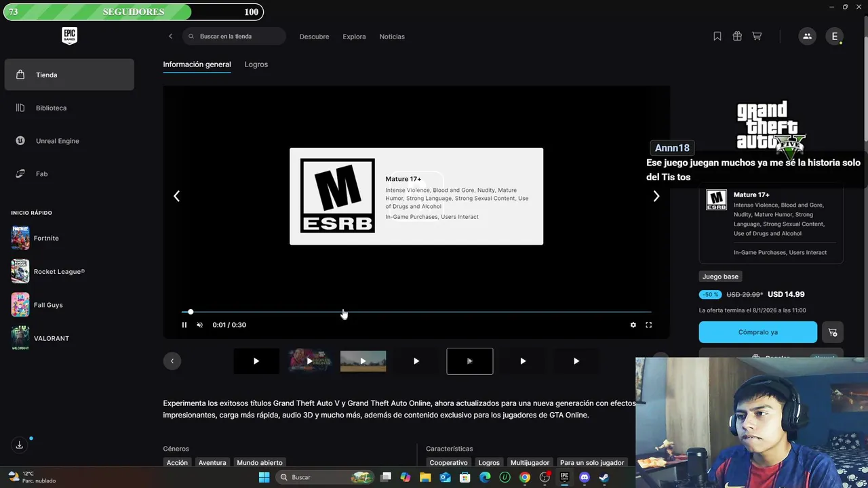Viewport: 868px width, 488px height.
Task: Select the seventh video thumbnail
Action: 576,361
